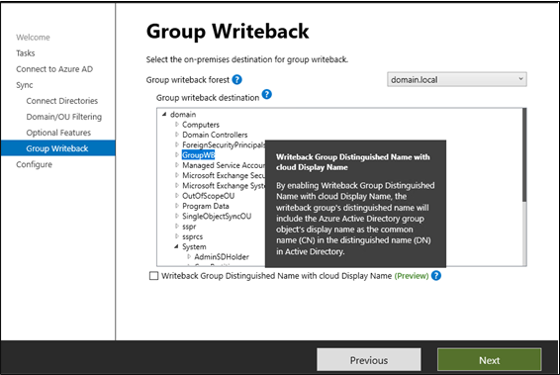
Task: Open the Domain/OU Filtering step
Action: click(x=64, y=117)
